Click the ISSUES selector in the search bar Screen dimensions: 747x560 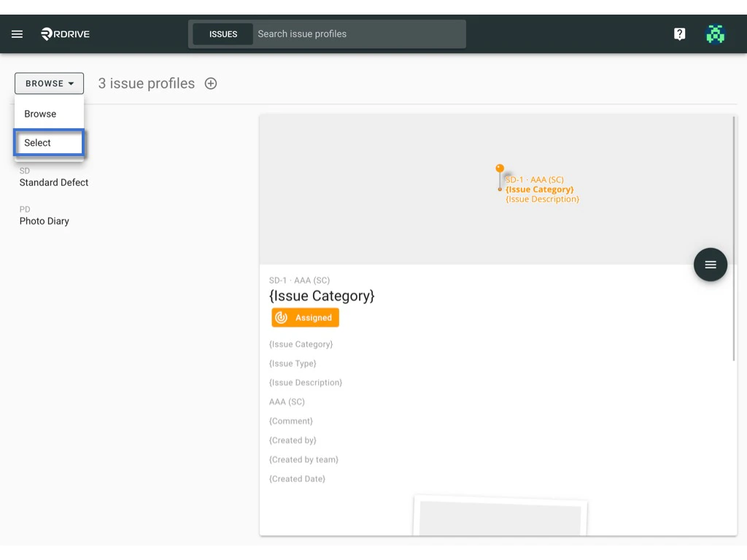(x=223, y=34)
